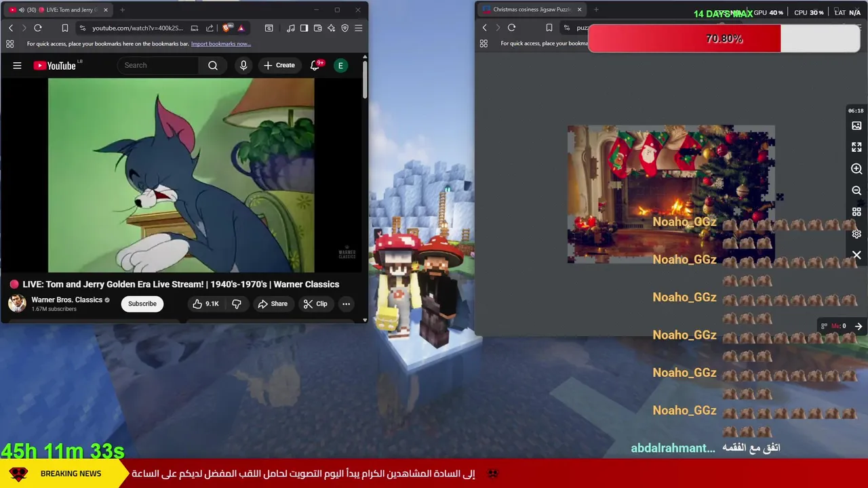Screen dimensions: 868x488
Task: Bookmark the jigsaw puzzle page
Action: click(x=549, y=28)
